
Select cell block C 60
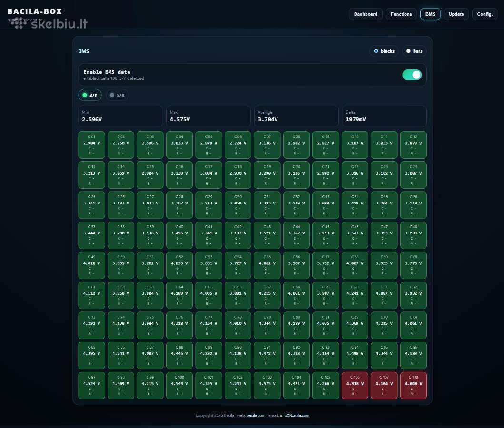click(414, 265)
